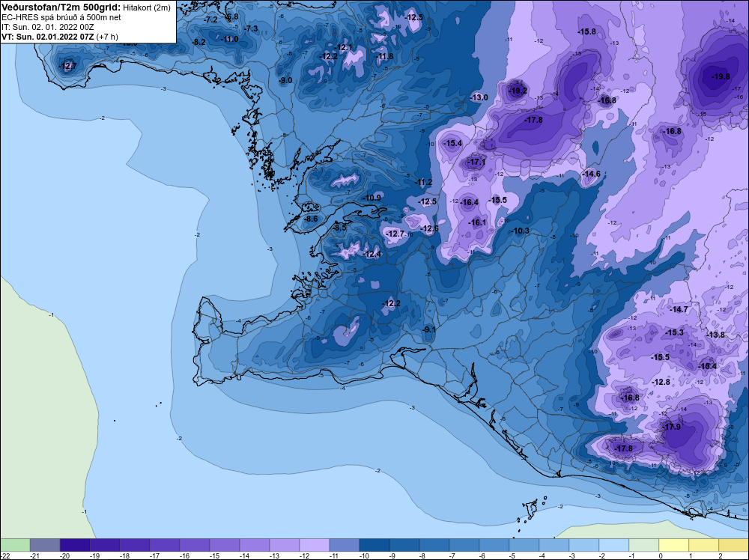749x560 pixels.
Task: Click the Veðurstofan/T2m 500grid title text
Action: (x=60, y=7)
